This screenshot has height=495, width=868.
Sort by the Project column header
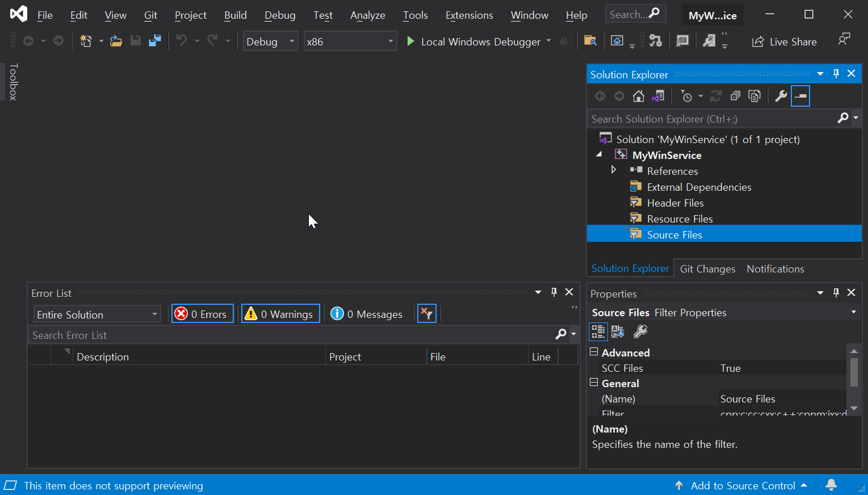(x=376, y=356)
